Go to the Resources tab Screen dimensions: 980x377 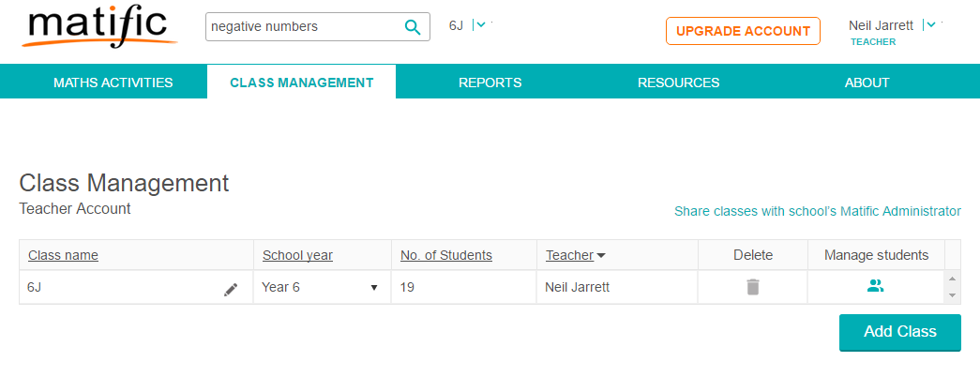point(678,83)
